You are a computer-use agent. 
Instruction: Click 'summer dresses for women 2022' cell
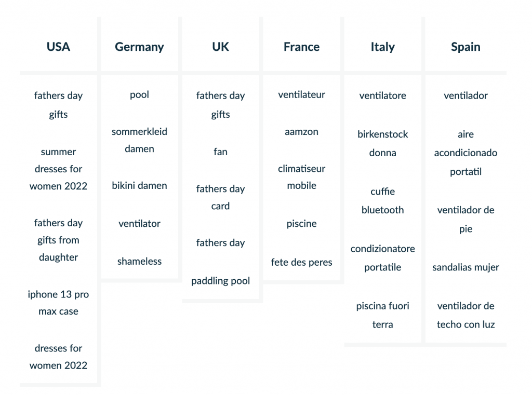pyautogui.click(x=58, y=169)
